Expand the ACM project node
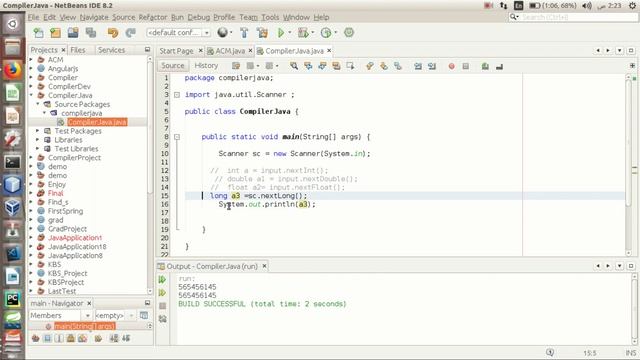640x360 pixels. [x=31, y=60]
